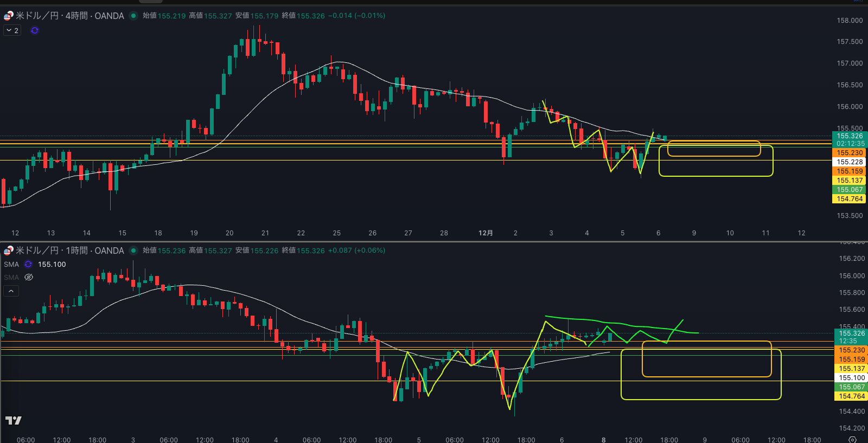Select the greyed-out hidden SMA indicator label
Viewport: 868px width, 443px height.
click(11, 277)
